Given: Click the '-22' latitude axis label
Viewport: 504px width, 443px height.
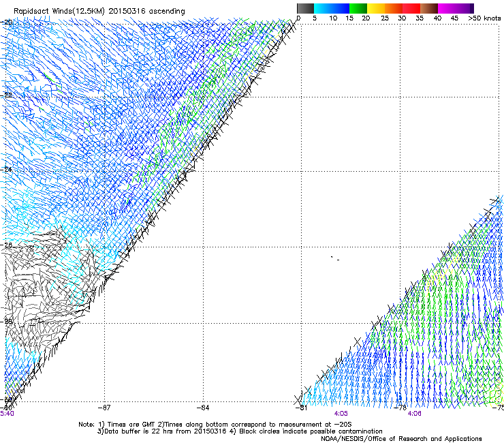Looking at the screenshot, I should point(7,95).
